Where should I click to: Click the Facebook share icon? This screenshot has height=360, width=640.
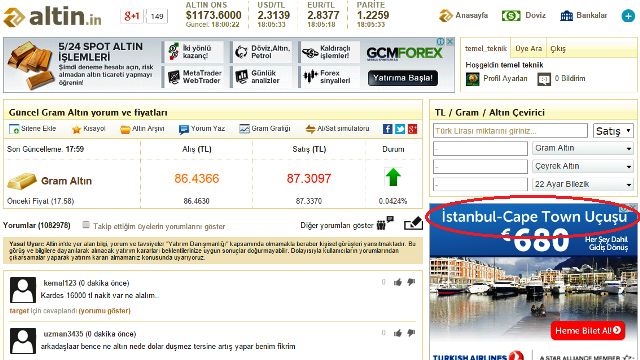pos(387,129)
